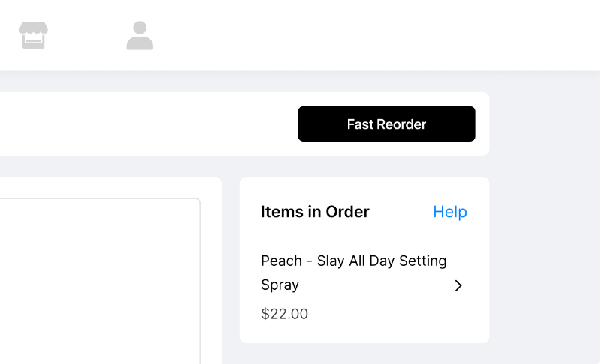The height and width of the screenshot is (364, 600).
Task: Get help for items in order
Action: [449, 212]
